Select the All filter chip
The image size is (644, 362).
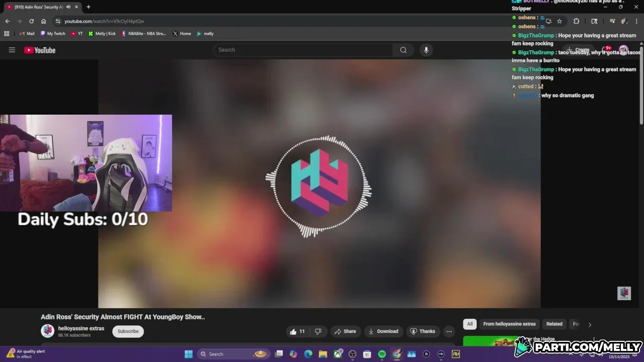(x=470, y=324)
